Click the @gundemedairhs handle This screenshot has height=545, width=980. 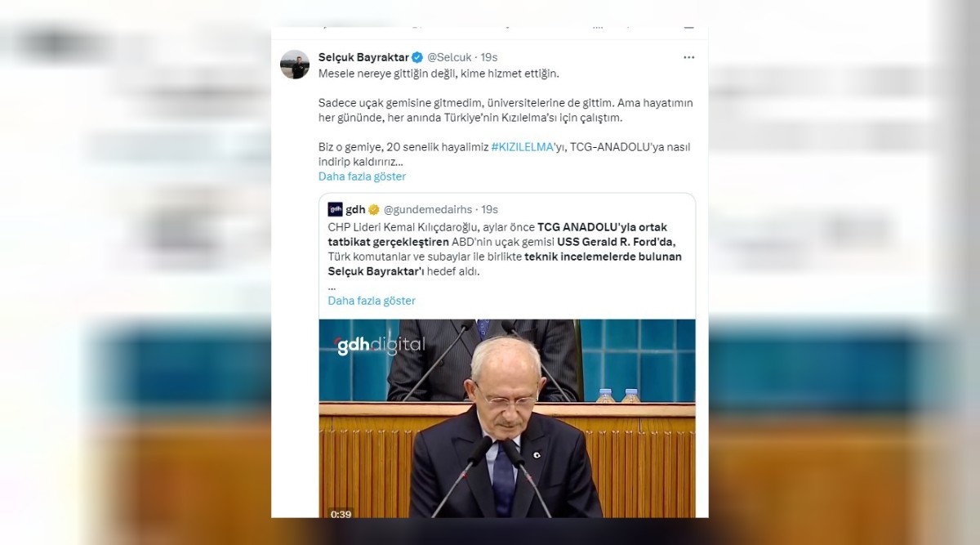(x=429, y=210)
